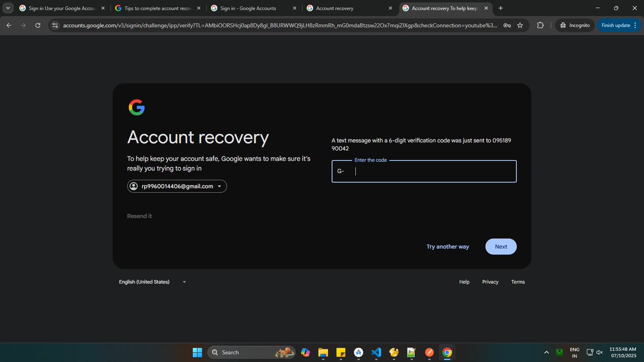Open Sticky Notes from the taskbar
The width and height of the screenshot is (644, 362).
[341, 352]
